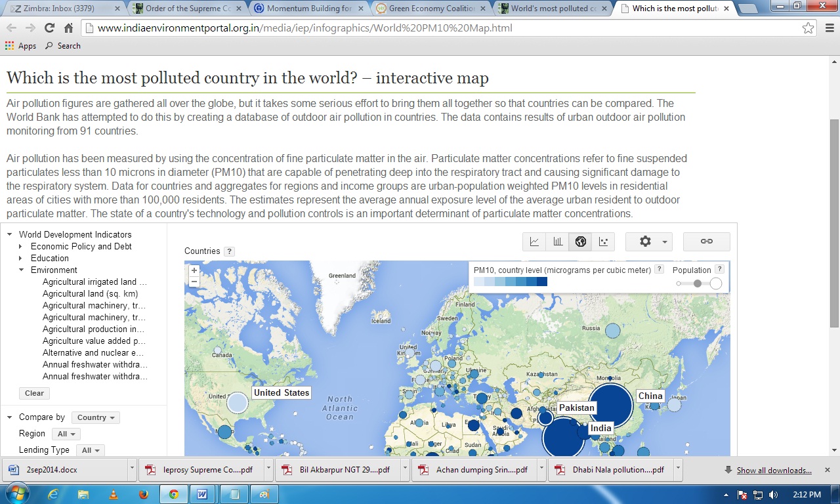The height and width of the screenshot is (504, 840).
Task: Open the Country compare-by dropdown
Action: point(96,417)
